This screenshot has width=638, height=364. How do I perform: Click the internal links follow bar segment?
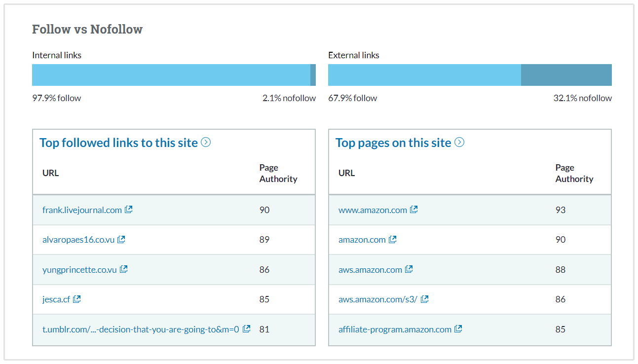(171, 75)
